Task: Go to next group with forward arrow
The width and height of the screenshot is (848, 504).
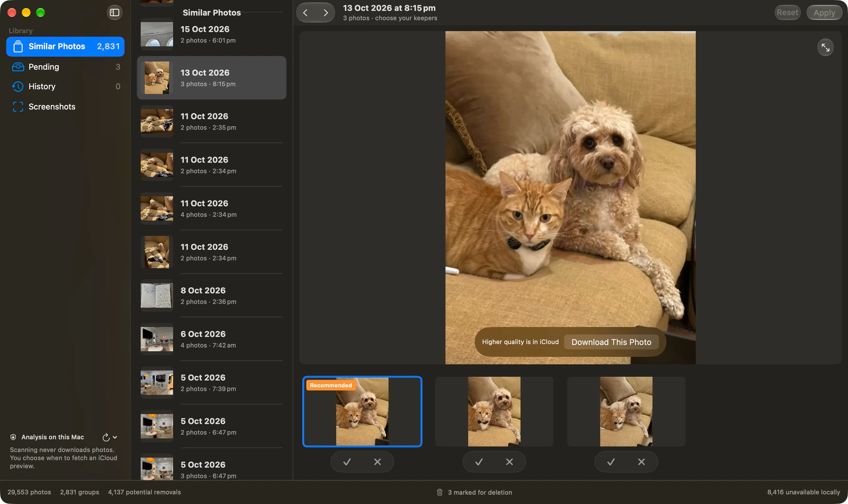Action: click(326, 12)
